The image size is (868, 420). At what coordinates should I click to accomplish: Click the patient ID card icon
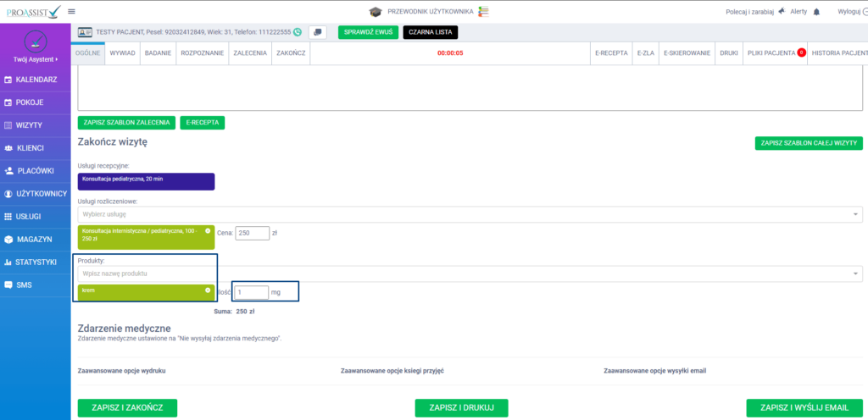(x=85, y=32)
